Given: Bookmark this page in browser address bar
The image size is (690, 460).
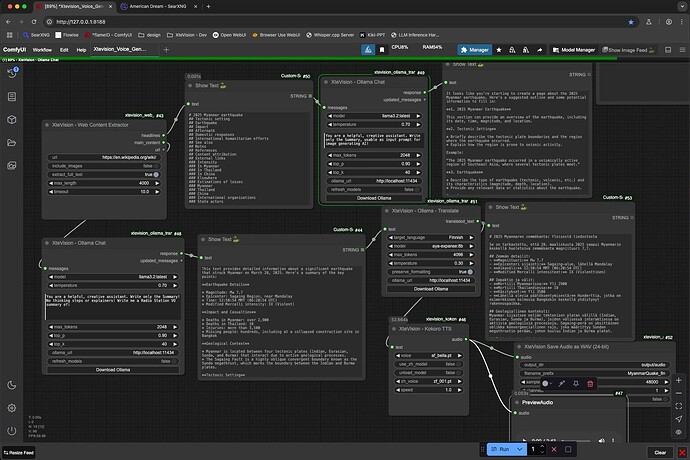Looking at the screenshot, I should pos(631,22).
